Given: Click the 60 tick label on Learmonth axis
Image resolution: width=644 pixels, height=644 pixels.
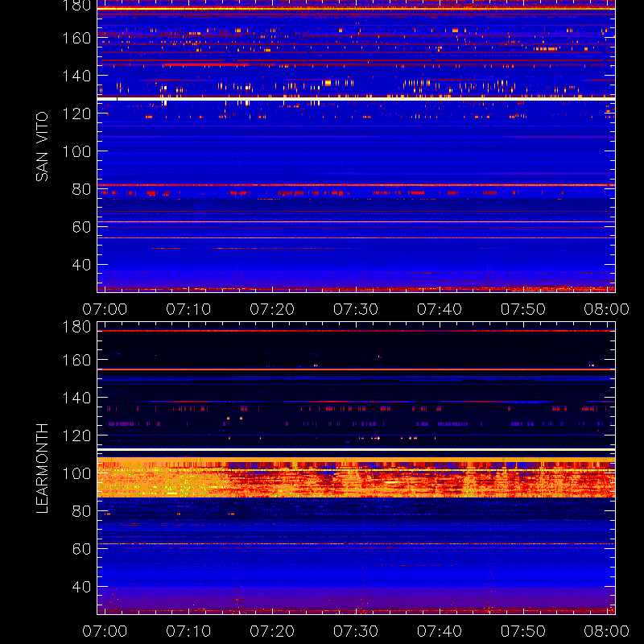Looking at the screenshot, I should pyautogui.click(x=81, y=549).
